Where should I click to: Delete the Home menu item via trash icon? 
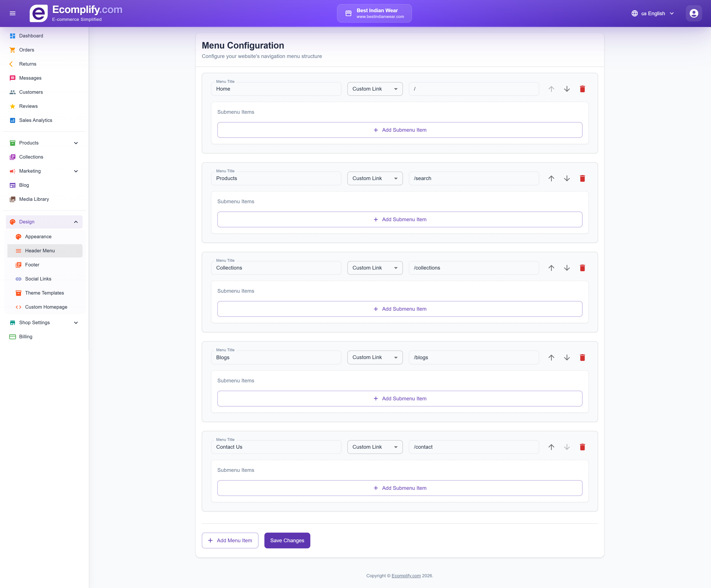(x=583, y=89)
